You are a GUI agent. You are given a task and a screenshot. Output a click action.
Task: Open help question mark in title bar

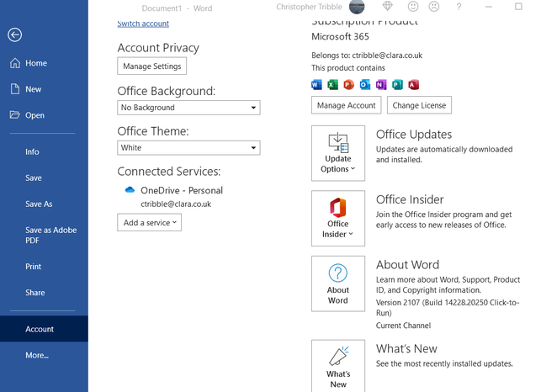pos(459,7)
